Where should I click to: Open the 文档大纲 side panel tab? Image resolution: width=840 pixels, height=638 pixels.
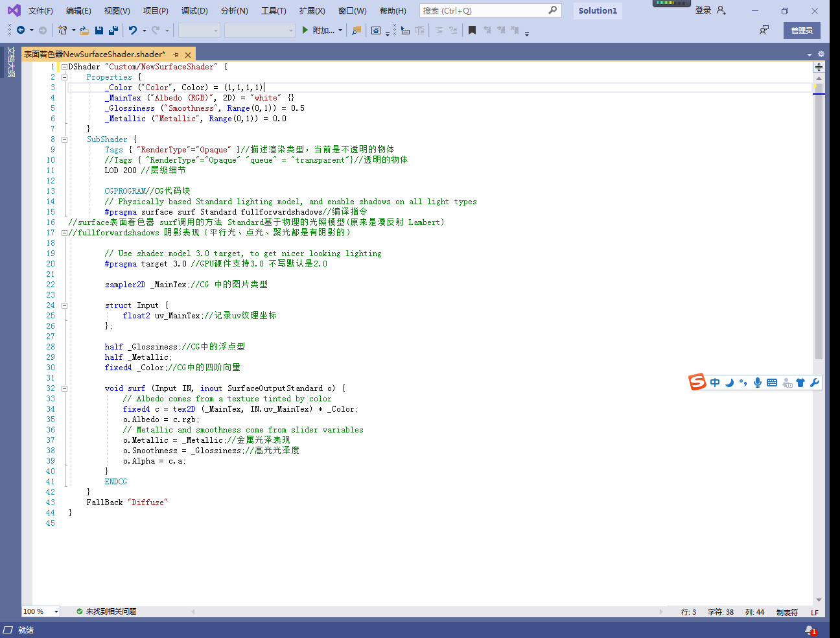(x=10, y=62)
